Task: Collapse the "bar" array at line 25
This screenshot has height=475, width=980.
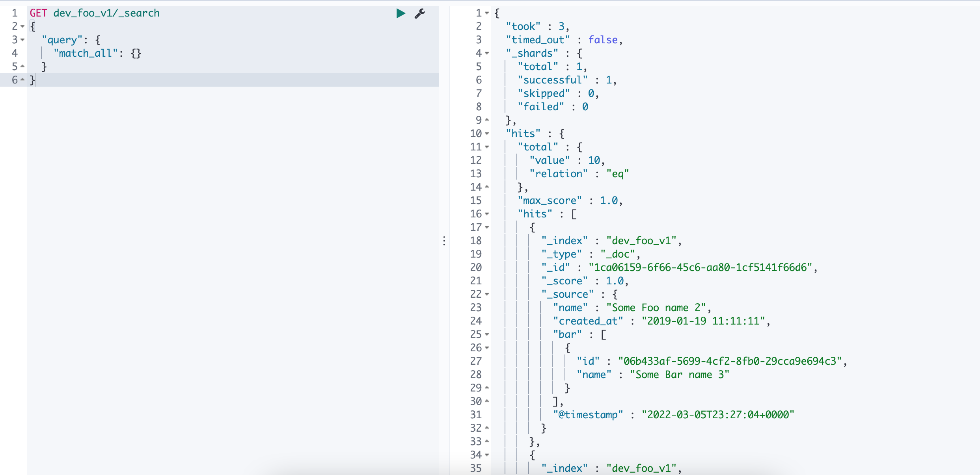Action: click(x=487, y=335)
